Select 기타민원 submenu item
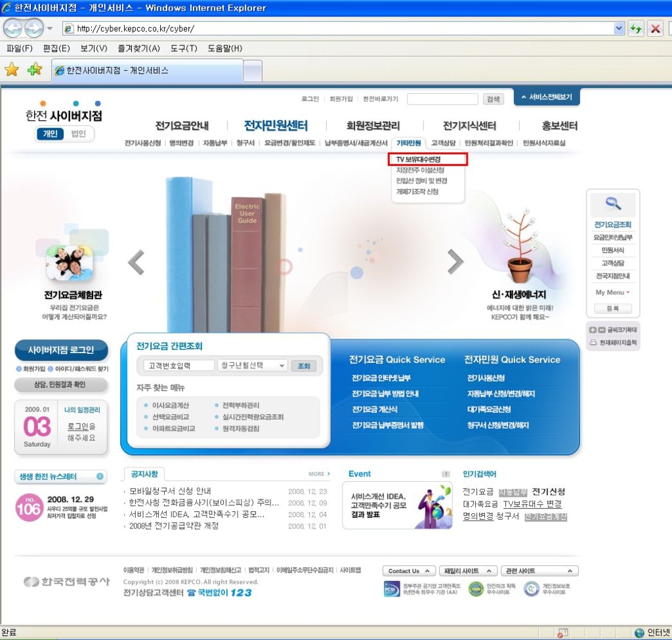Viewport: 672px width, 640px height. pos(408,142)
